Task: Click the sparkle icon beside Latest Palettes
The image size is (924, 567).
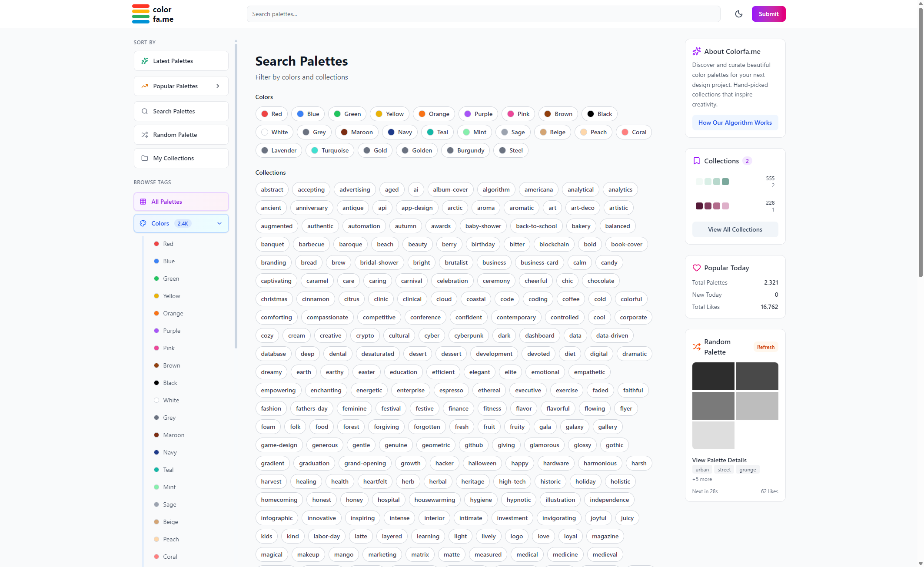Action: (145, 61)
